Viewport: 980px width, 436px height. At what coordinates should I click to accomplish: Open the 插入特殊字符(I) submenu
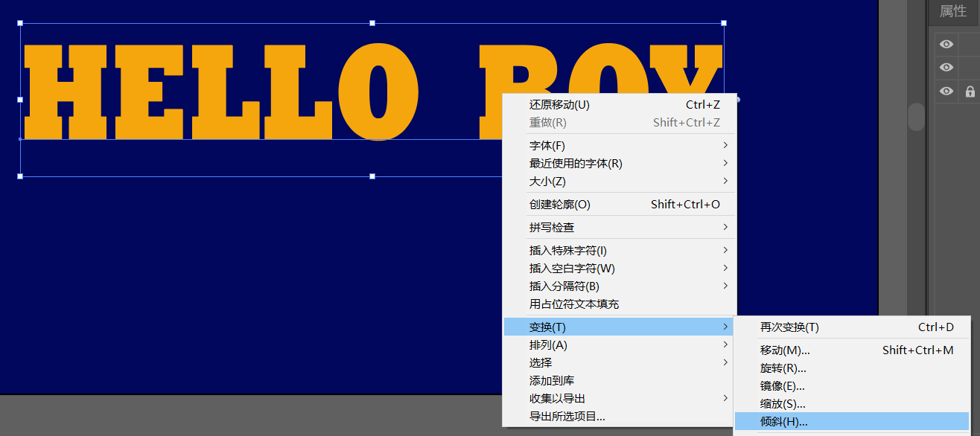(620, 251)
